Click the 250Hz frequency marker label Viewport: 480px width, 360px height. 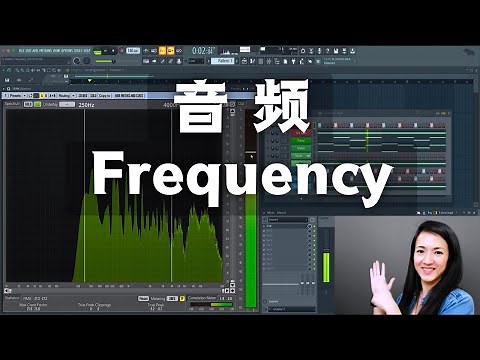(86, 105)
